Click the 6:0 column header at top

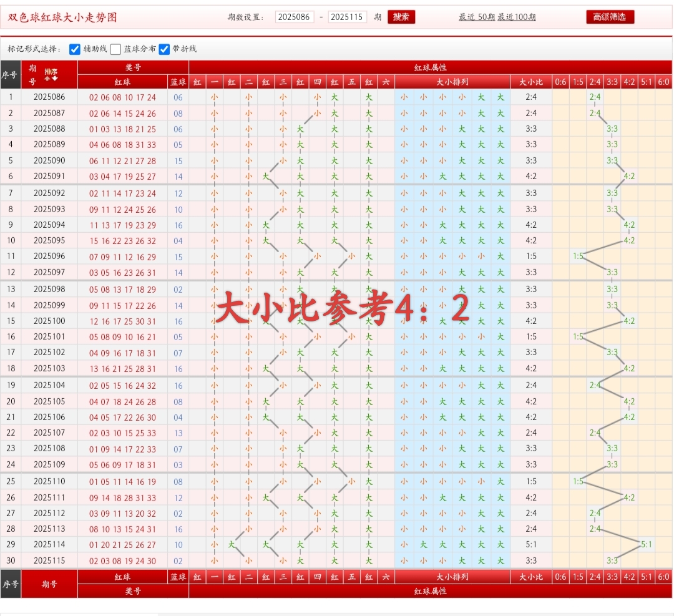(x=663, y=82)
